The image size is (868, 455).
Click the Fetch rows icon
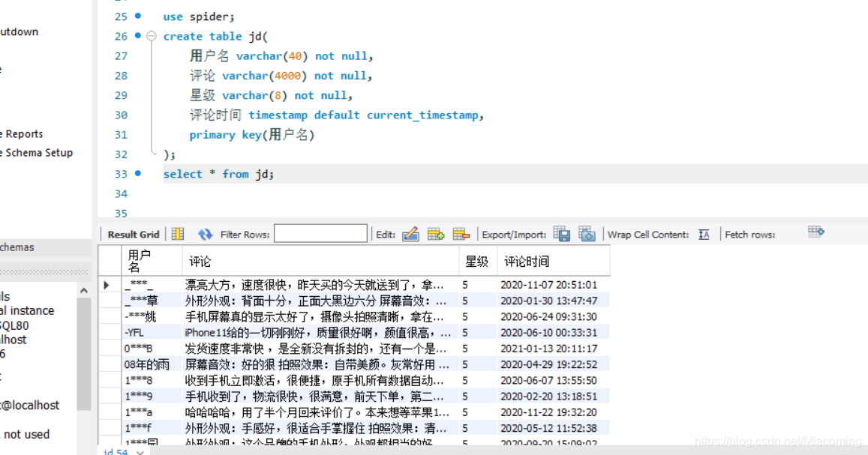[x=815, y=234]
